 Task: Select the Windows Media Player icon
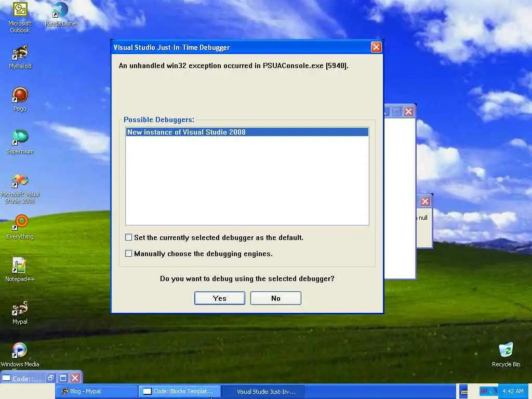(20, 355)
